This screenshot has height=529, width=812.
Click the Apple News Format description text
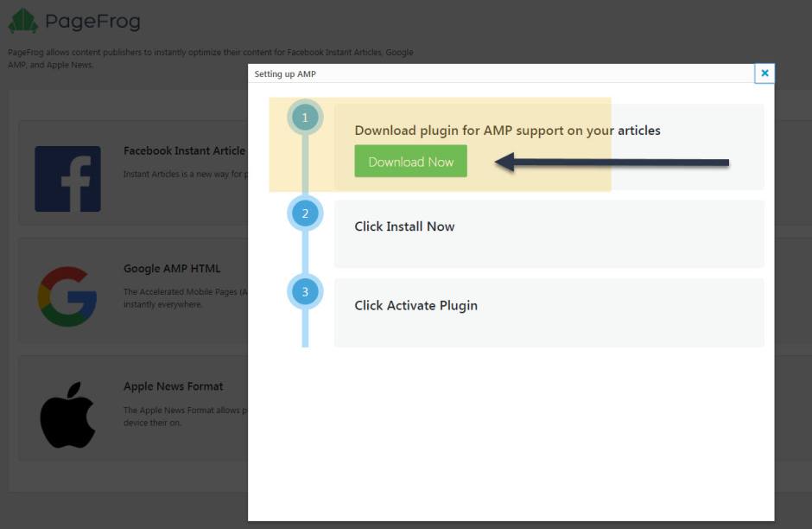pyautogui.click(x=186, y=416)
